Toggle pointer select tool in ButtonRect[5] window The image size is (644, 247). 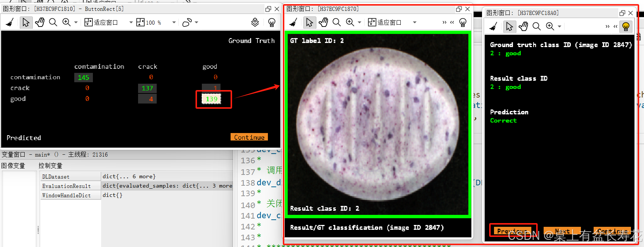[x=25, y=22]
